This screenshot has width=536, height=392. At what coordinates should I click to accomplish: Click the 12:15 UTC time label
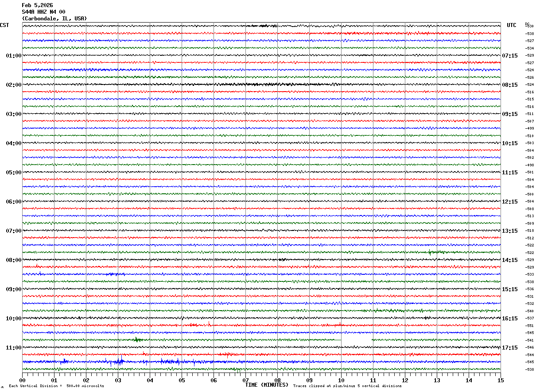(x=510, y=202)
